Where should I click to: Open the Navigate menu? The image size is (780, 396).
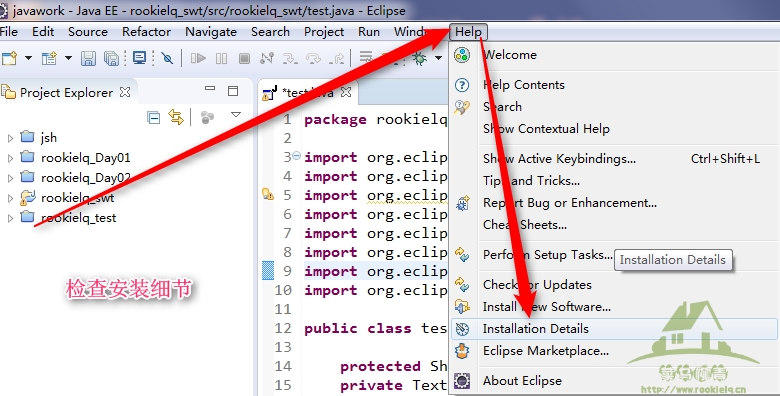click(x=211, y=31)
